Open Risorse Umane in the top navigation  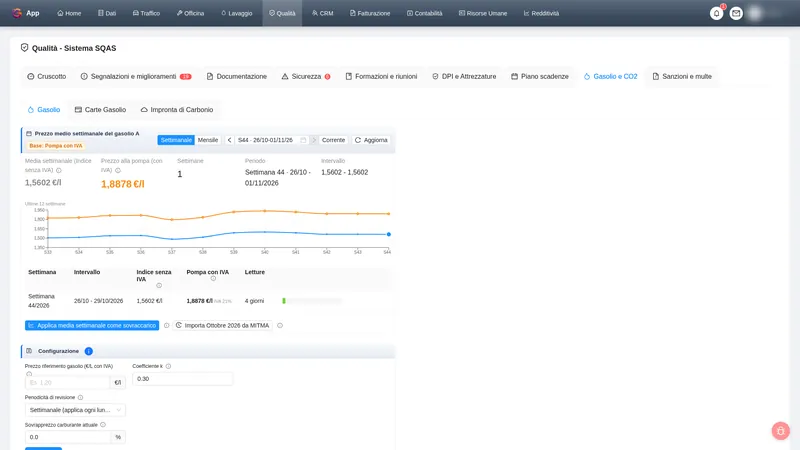tap(483, 13)
